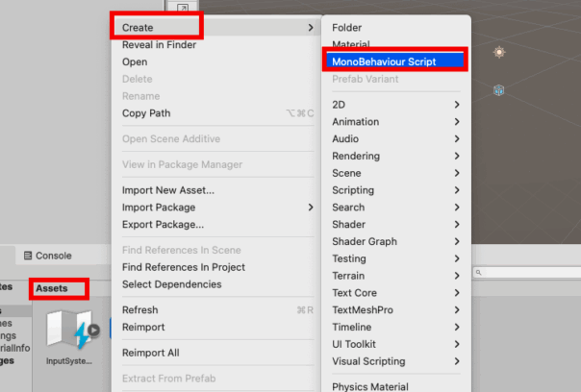Choose Physics Material in the submenu
The width and height of the screenshot is (581, 392).
(x=370, y=387)
